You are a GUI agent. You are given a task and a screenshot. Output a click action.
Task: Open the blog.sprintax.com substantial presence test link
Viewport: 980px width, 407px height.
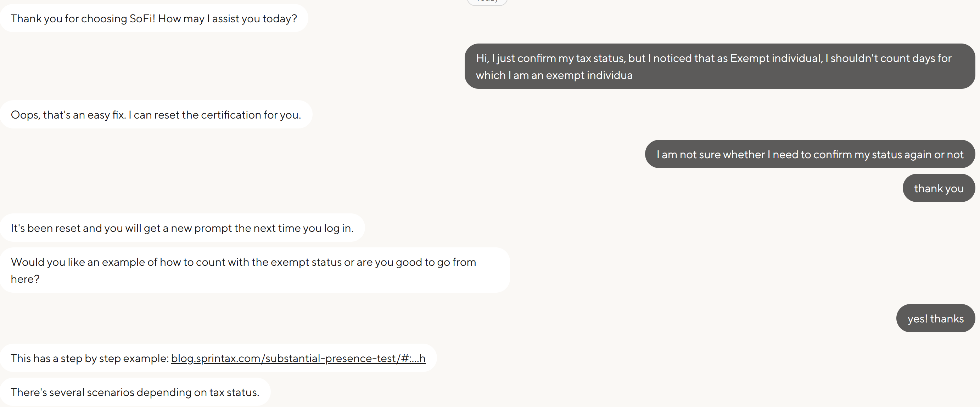[298, 359]
